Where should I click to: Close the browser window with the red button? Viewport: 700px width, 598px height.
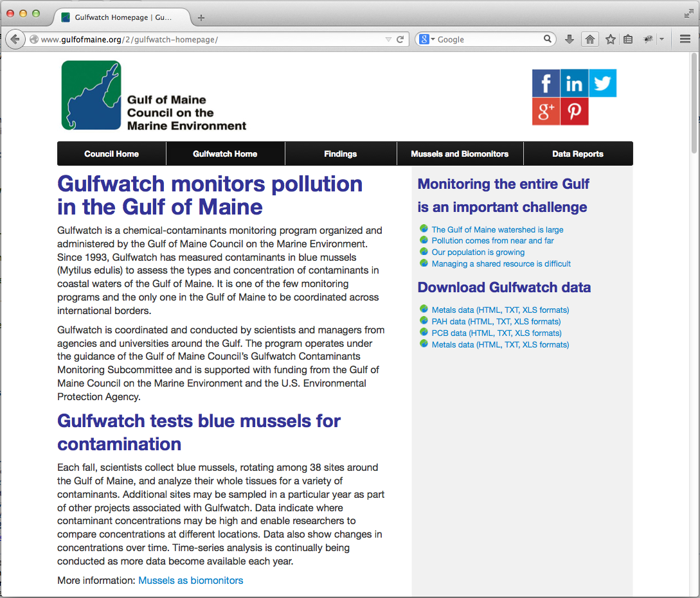[x=10, y=14]
